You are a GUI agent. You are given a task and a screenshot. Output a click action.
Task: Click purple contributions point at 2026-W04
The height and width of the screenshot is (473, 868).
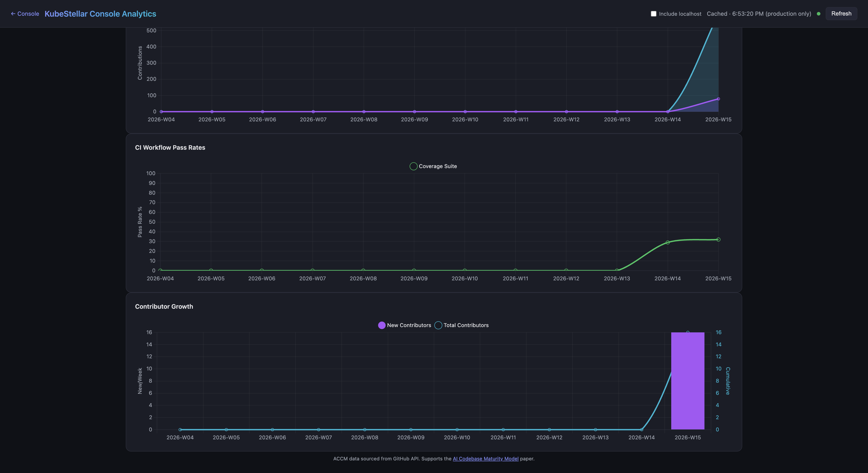[161, 112]
